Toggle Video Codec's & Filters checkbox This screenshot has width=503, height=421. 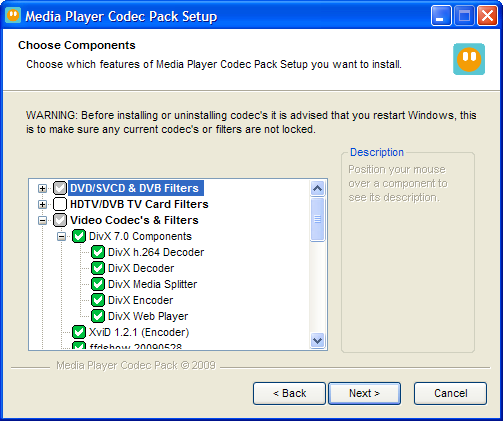click(60, 220)
